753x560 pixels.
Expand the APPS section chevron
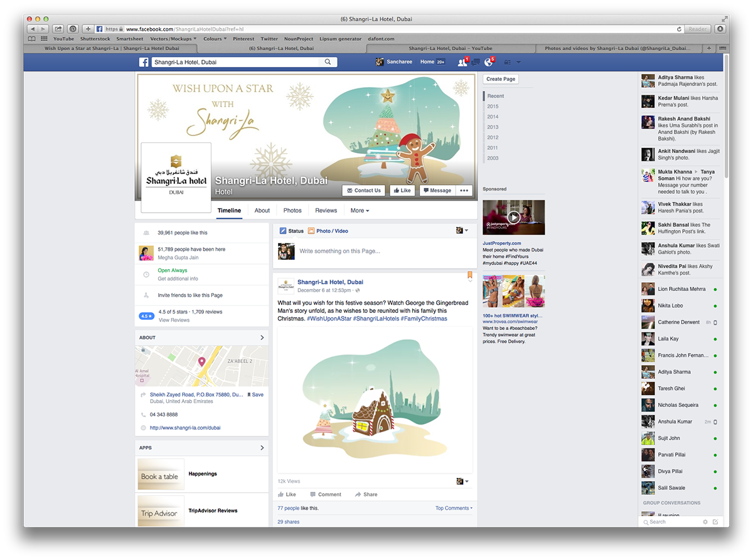[262, 448]
